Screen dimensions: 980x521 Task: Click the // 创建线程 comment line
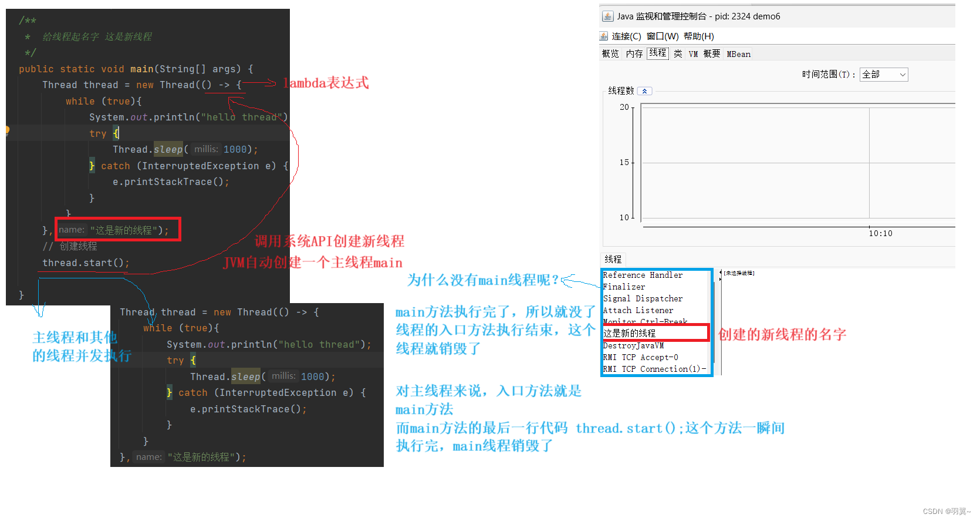pos(70,246)
